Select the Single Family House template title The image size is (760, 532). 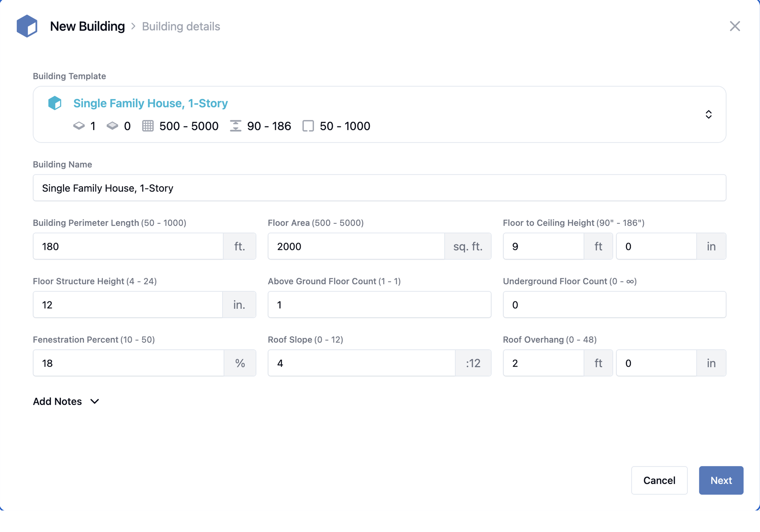[150, 103]
